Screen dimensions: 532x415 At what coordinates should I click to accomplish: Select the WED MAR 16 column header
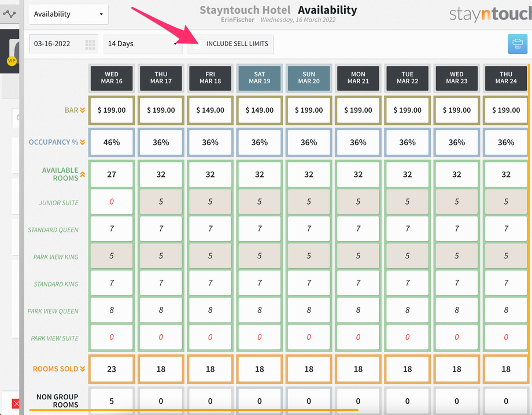[112, 78]
